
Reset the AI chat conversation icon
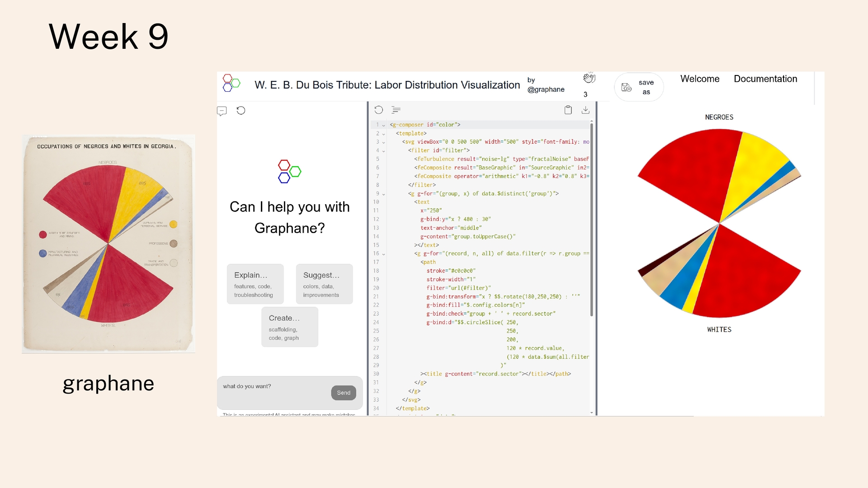(x=241, y=110)
